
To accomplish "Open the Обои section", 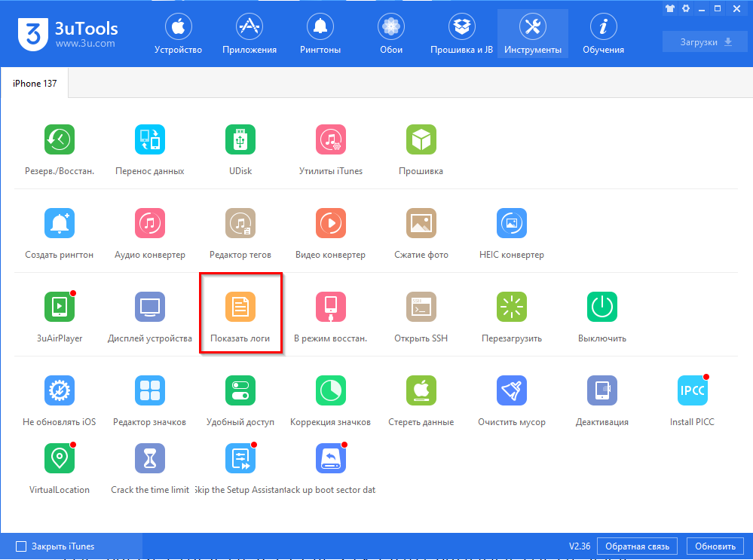I will click(391, 33).
